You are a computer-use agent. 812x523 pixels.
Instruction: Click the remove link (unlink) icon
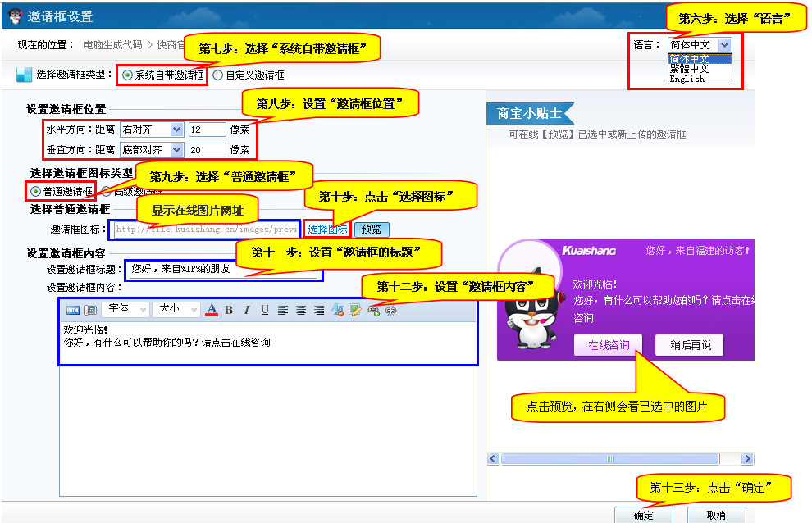click(390, 310)
